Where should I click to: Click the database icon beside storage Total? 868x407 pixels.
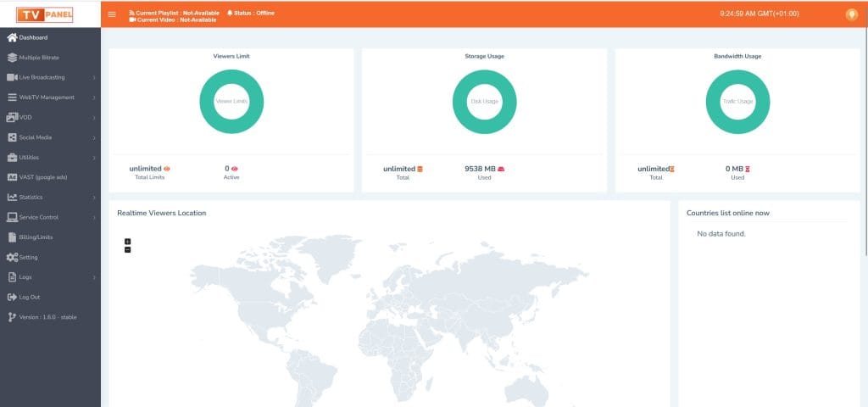point(420,169)
